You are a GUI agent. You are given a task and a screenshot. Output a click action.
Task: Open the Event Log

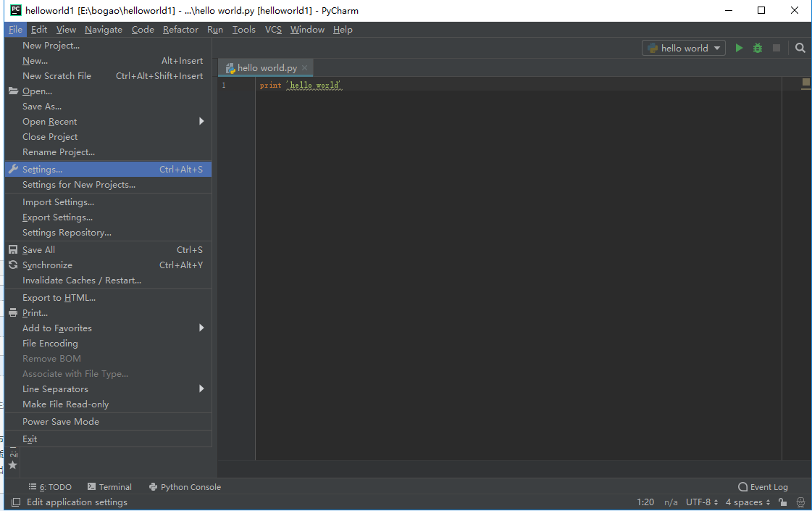click(763, 487)
